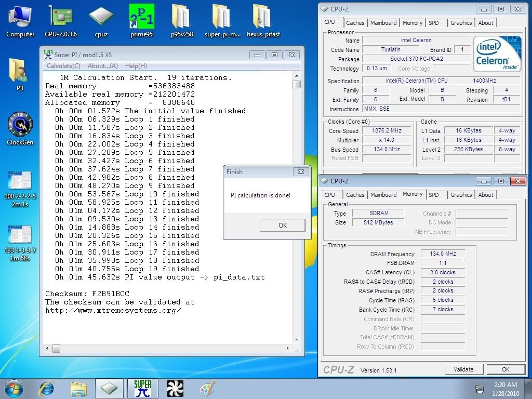Click OK in the Finish dialog
The image size is (532, 399).
click(x=283, y=225)
